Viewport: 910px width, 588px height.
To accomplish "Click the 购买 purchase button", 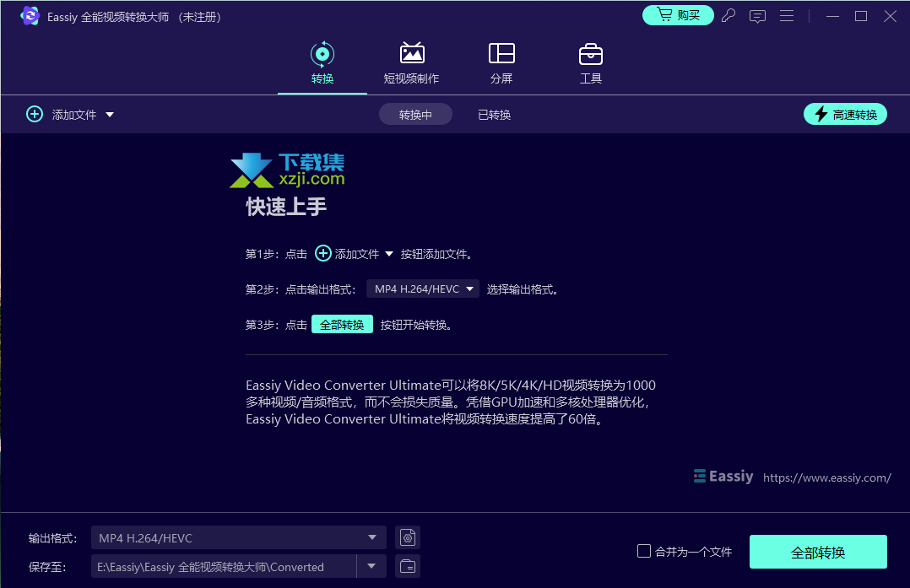I will [678, 15].
